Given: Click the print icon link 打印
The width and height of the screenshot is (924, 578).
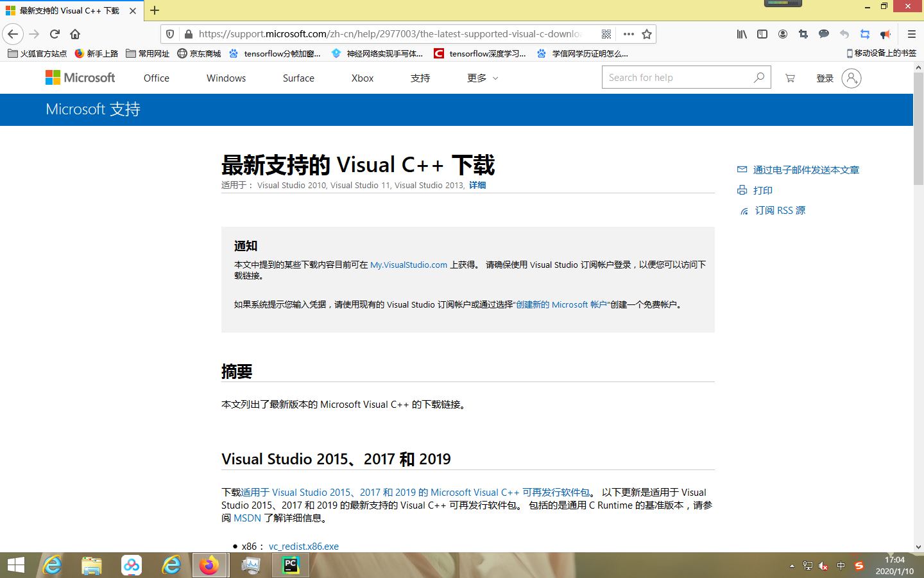Looking at the screenshot, I should 755,190.
